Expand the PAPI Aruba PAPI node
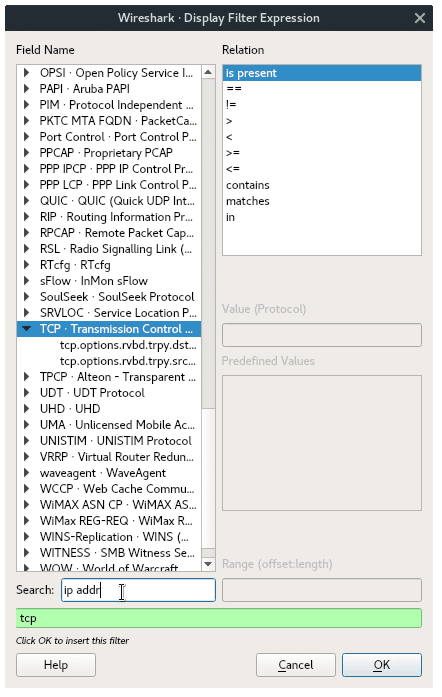This screenshot has width=442, height=697. (x=26, y=89)
